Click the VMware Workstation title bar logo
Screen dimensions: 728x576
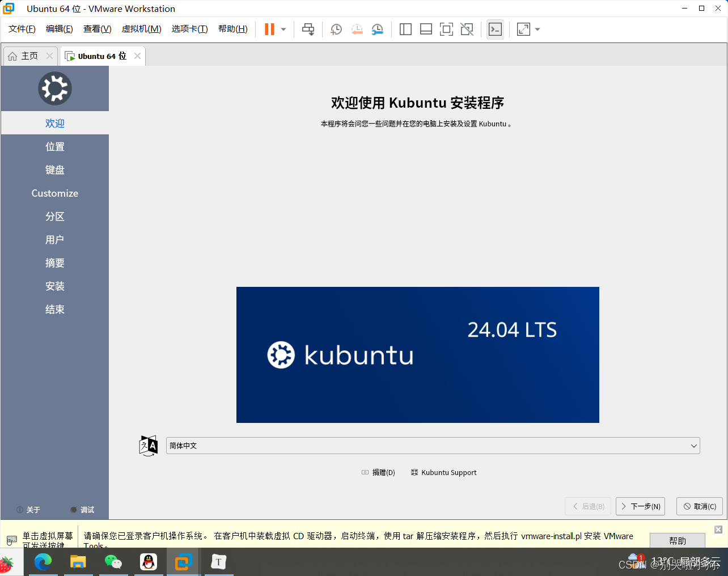[9, 9]
